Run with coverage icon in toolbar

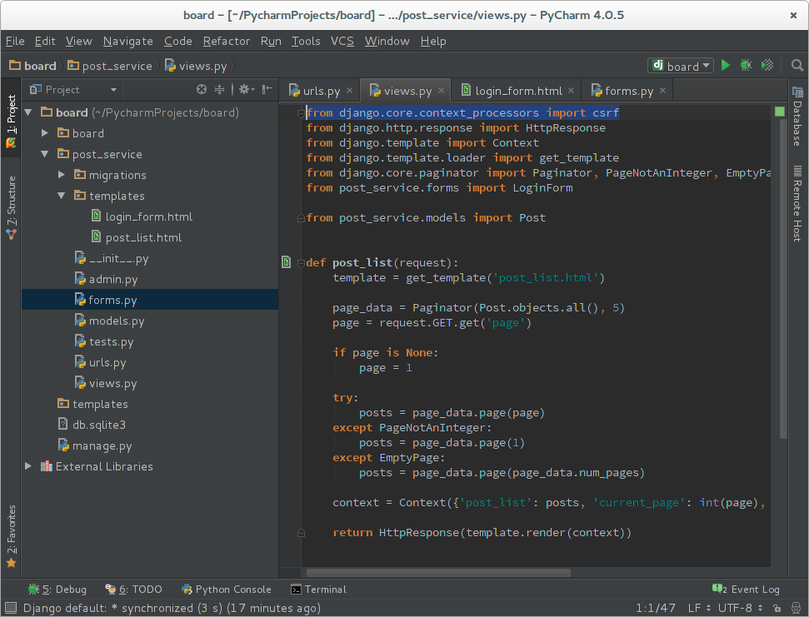coord(767,66)
